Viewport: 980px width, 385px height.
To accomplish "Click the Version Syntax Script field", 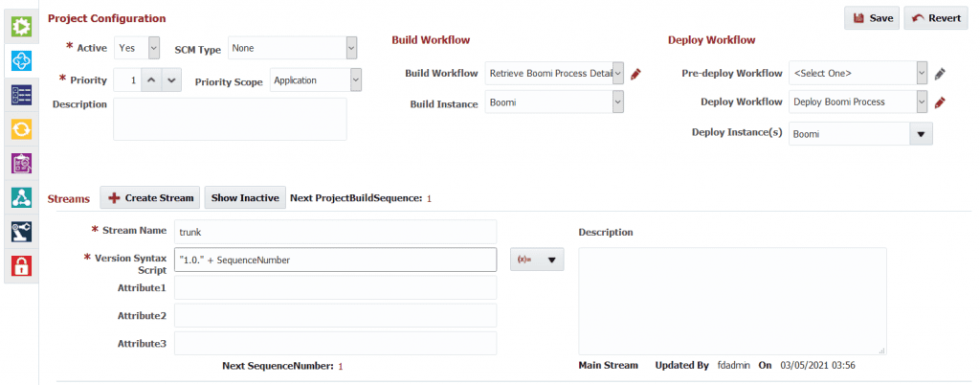I will (336, 260).
